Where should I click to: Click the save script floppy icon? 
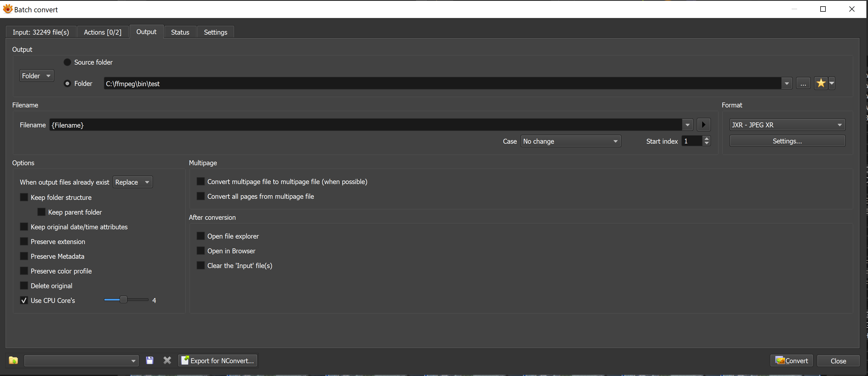(150, 360)
